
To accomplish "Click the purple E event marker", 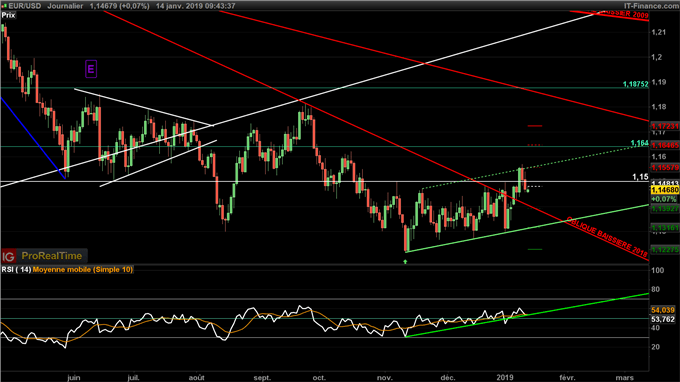I will (91, 69).
